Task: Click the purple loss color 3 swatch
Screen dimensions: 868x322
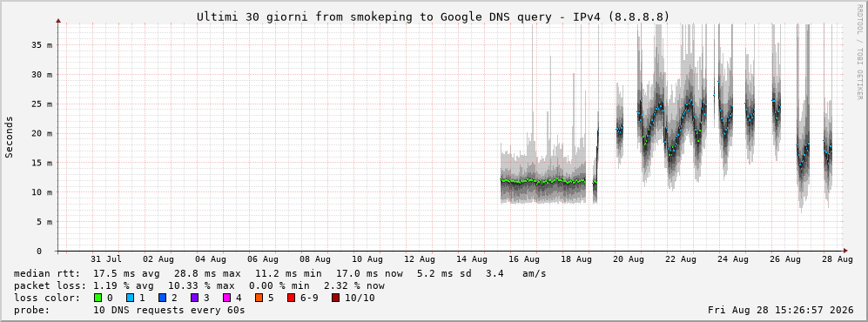Action: [x=194, y=298]
